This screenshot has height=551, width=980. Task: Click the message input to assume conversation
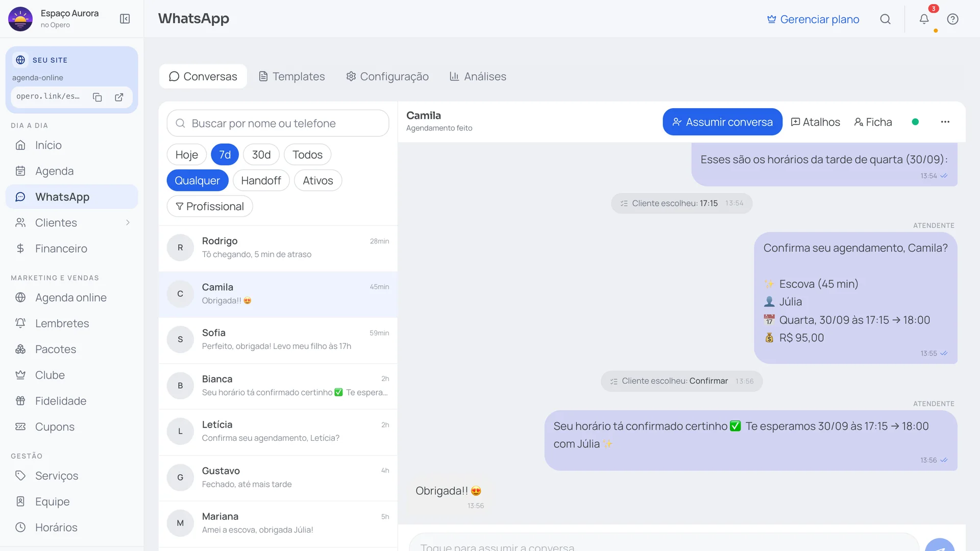tap(664, 543)
